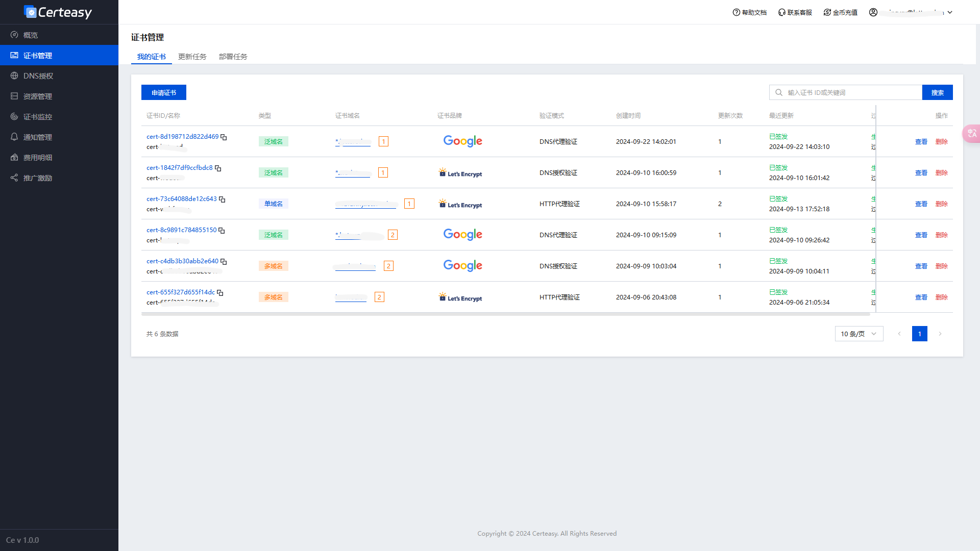This screenshot has width=980, height=551.
Task: Click the Certeasy logo
Action: click(58, 12)
